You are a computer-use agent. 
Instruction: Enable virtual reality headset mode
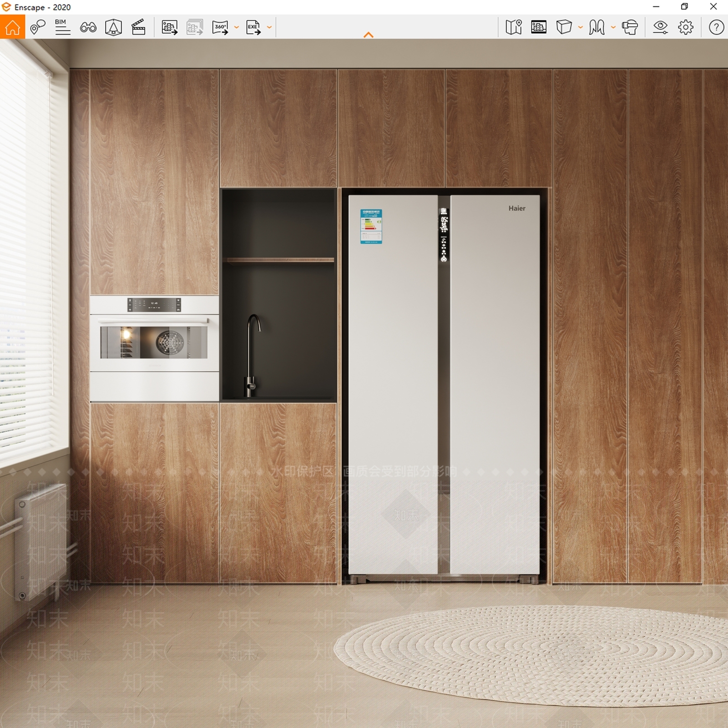(x=630, y=27)
